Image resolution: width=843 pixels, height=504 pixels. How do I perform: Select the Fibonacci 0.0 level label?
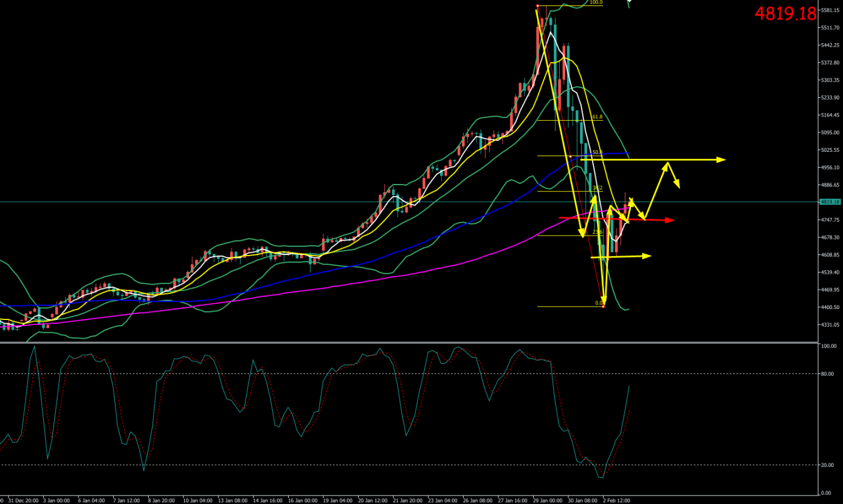pos(599,303)
